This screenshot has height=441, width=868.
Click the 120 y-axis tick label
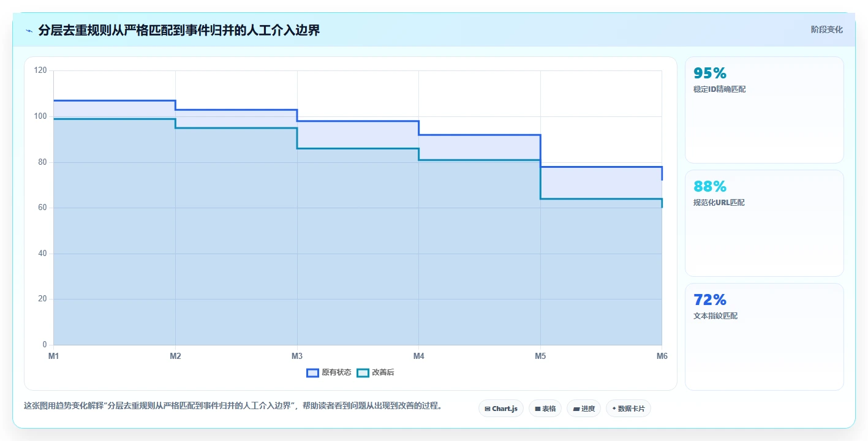tap(40, 70)
